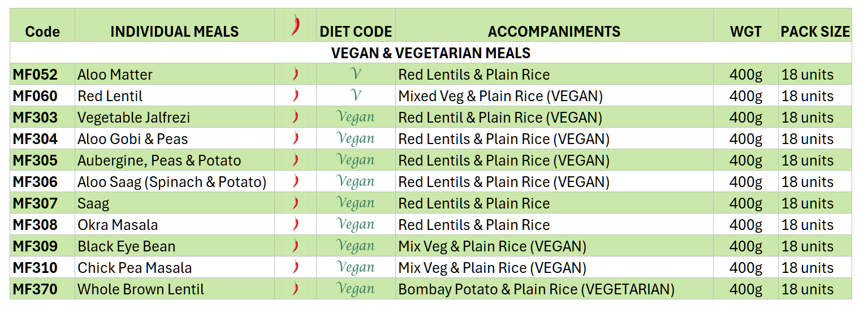Select the code cell MF303
The height and width of the screenshot is (313, 868).
[x=35, y=118]
